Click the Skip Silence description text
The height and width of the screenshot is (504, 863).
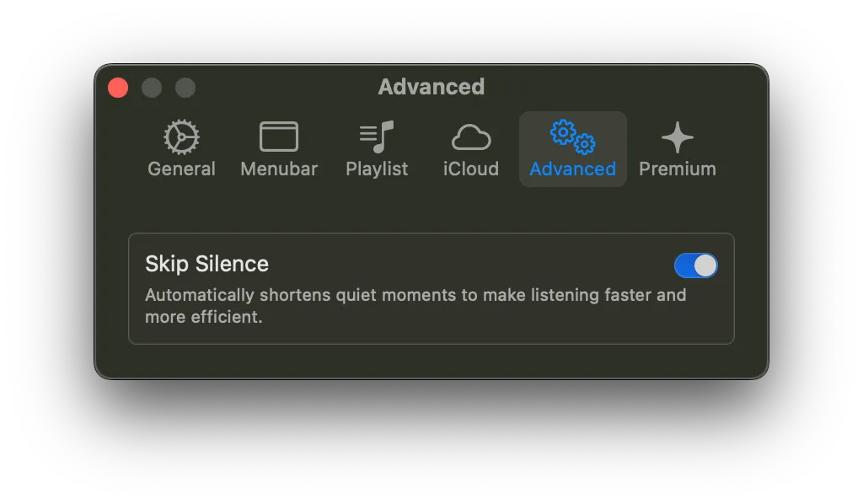pyautogui.click(x=416, y=306)
